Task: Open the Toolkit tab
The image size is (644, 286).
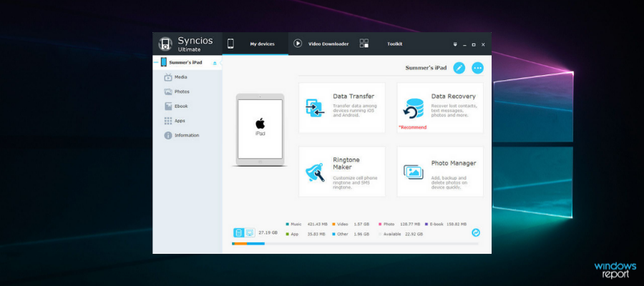Action: click(386, 44)
